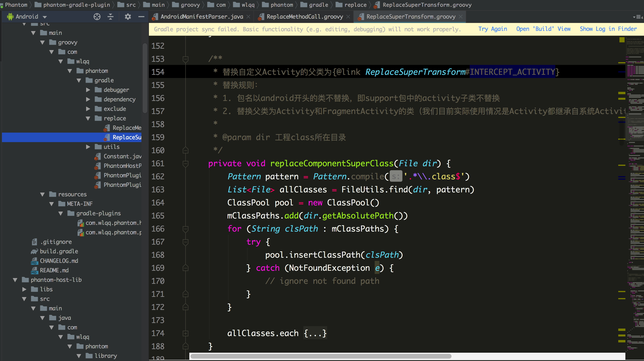Click the collapse all icon in project panel
Image resolution: width=644 pixels, height=361 pixels.
point(111,17)
